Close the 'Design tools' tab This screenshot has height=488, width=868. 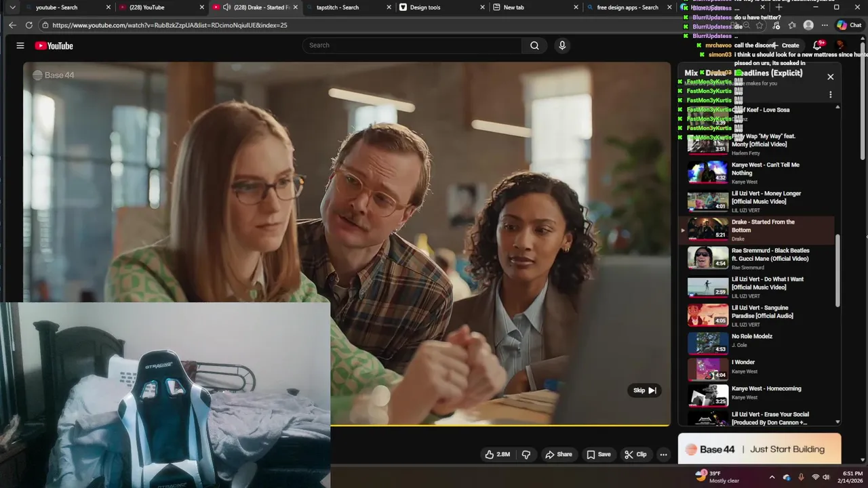click(x=482, y=7)
